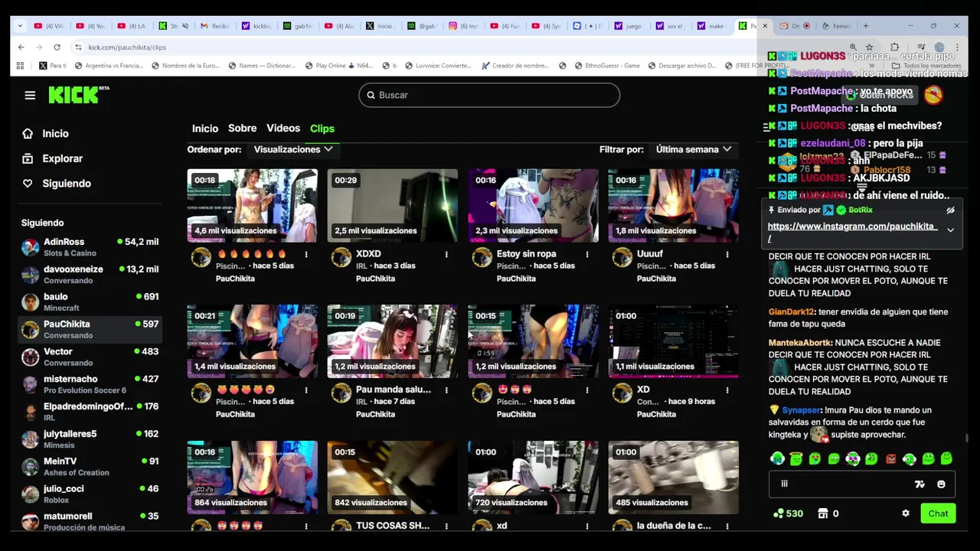Hide the pinned BotRix message with eye icon
980x551 pixels.
click(950, 210)
